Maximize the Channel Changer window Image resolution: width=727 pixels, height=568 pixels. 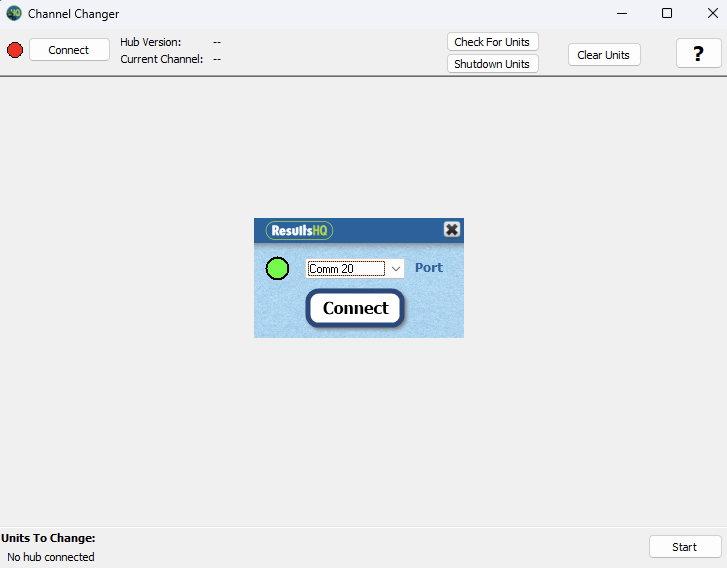pyautogui.click(x=667, y=13)
